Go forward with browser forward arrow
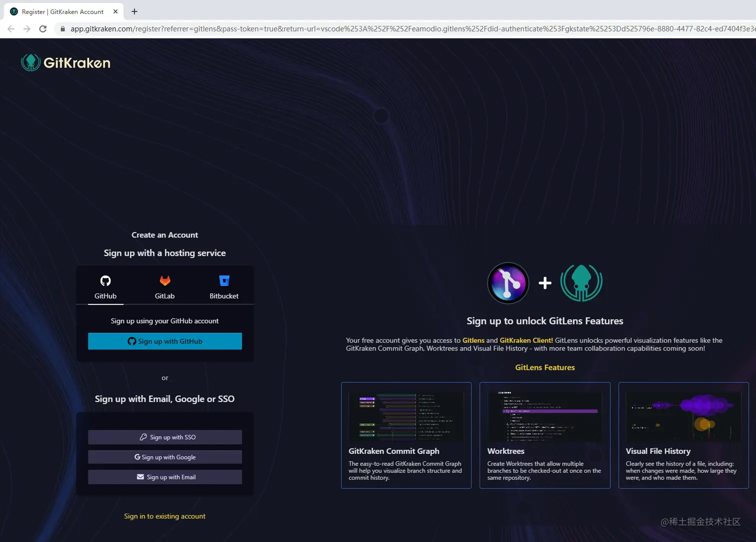The height and width of the screenshot is (542, 756). pos(27,29)
